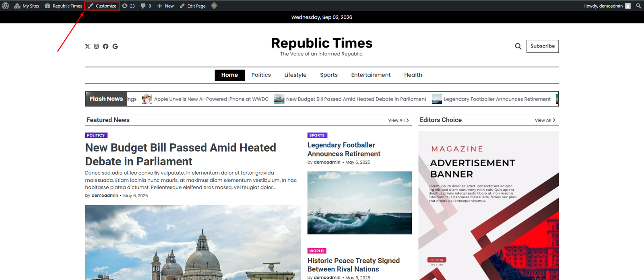Open the updates icon showing 23
This screenshot has width=644, height=280.
coord(128,6)
